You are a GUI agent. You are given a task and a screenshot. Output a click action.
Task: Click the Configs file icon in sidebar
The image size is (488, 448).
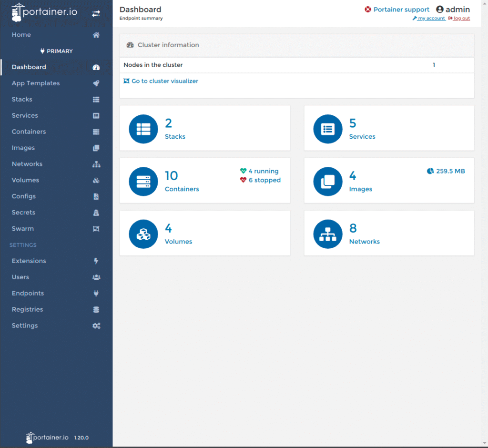coord(96,196)
